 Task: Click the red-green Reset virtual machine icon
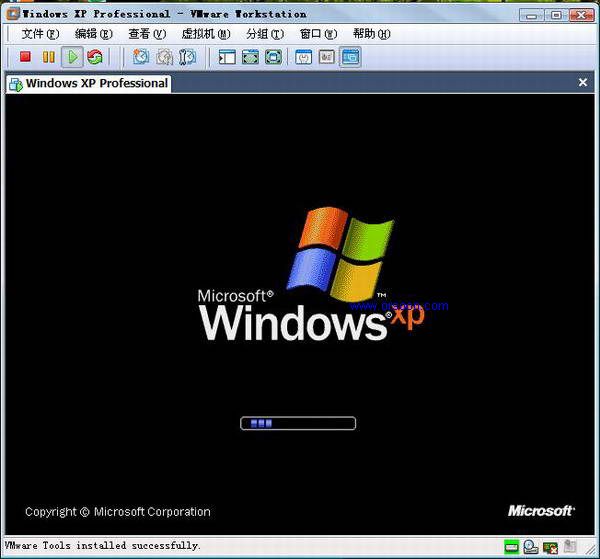[95, 57]
